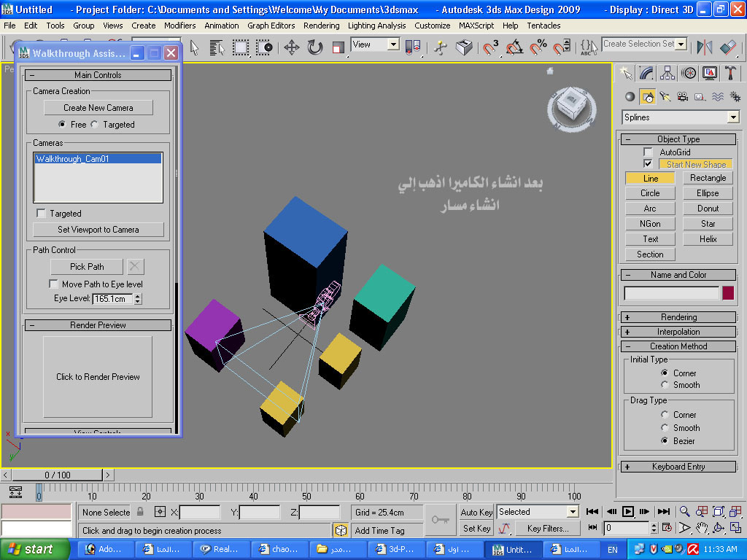The image size is (747, 560).
Task: Click the Line shape button
Action: [x=650, y=178]
